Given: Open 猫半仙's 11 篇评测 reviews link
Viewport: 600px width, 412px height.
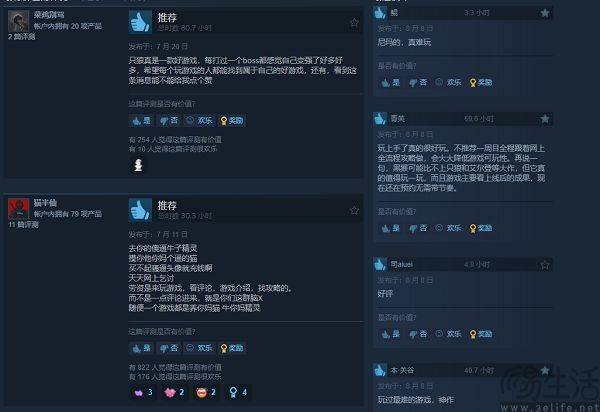Looking at the screenshot, I should click(x=23, y=225).
